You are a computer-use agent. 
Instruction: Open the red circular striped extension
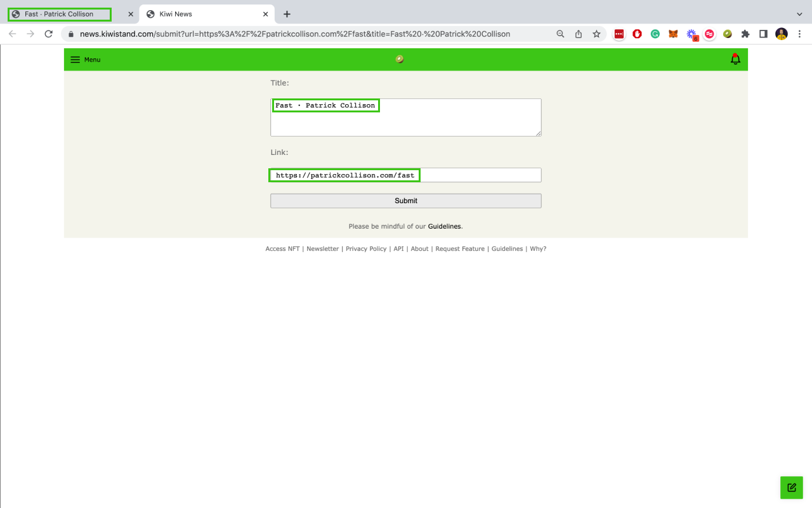click(709, 34)
